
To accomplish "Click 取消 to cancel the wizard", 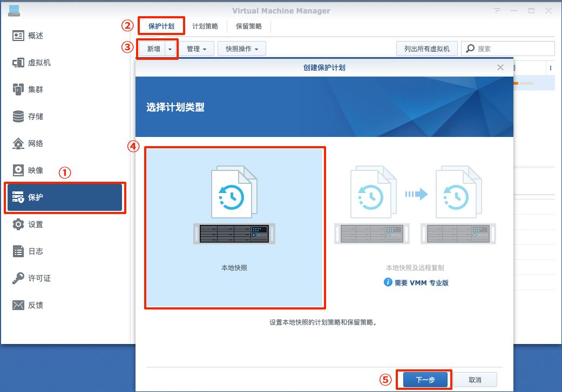I will (475, 380).
